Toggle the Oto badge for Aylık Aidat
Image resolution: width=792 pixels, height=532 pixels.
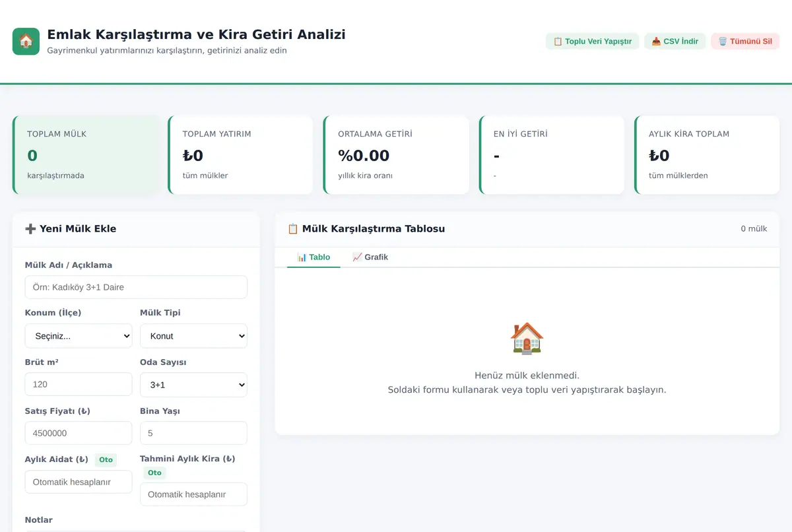106,459
